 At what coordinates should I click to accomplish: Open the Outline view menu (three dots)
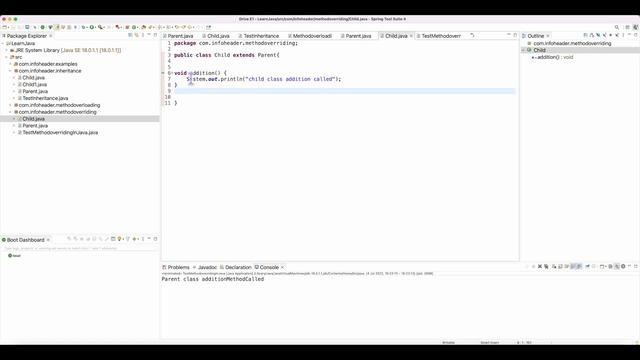tap(623, 35)
